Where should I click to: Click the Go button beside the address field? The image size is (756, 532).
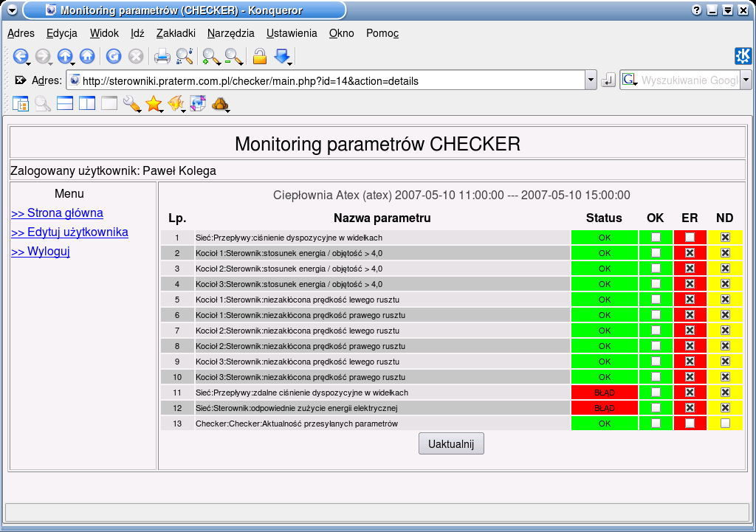(x=608, y=80)
